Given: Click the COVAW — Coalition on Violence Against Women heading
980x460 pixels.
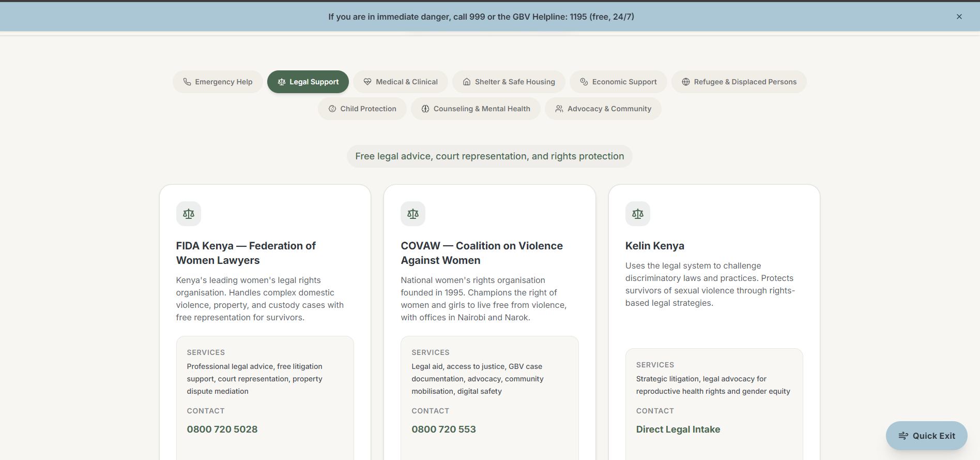Looking at the screenshot, I should pos(482,253).
